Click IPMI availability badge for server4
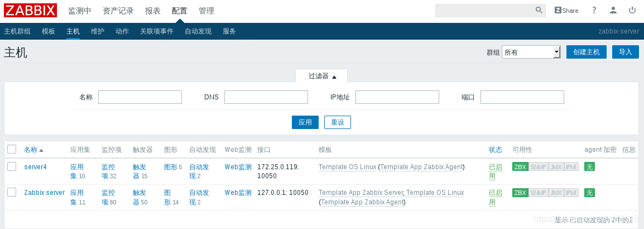Viewport: 644px width, 229px height. pos(571,167)
